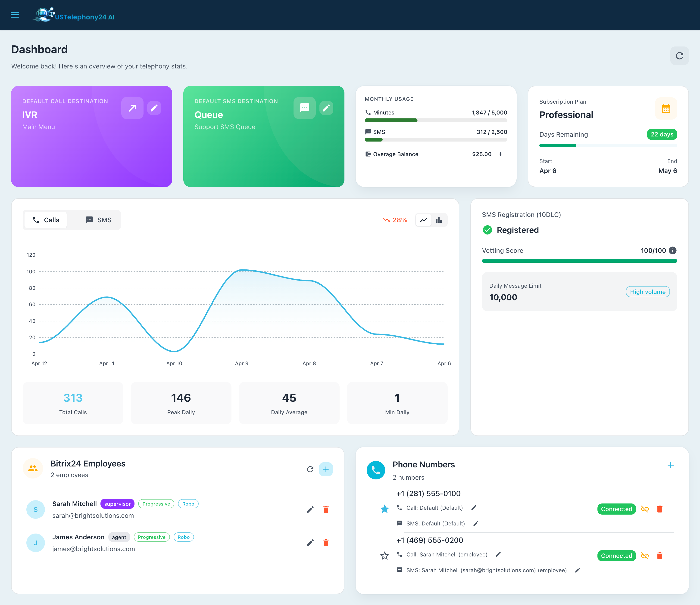700x605 pixels.
Task: Add overage balance with plus icon
Action: coord(500,154)
